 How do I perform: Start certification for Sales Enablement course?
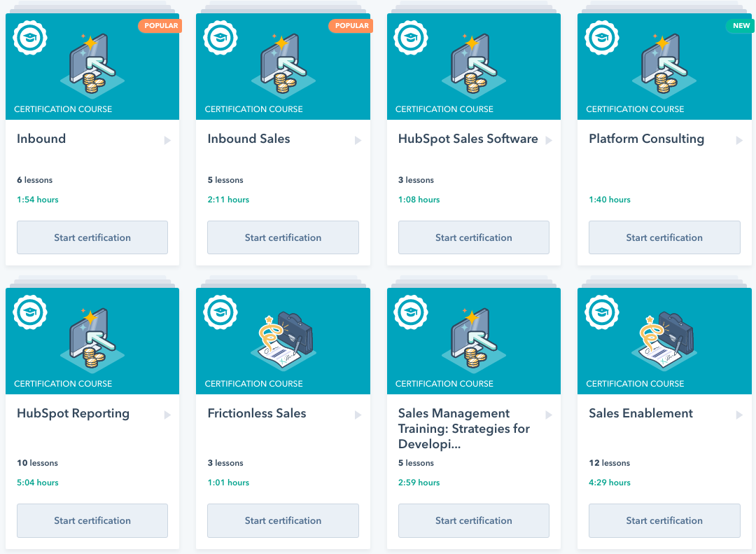click(x=664, y=520)
